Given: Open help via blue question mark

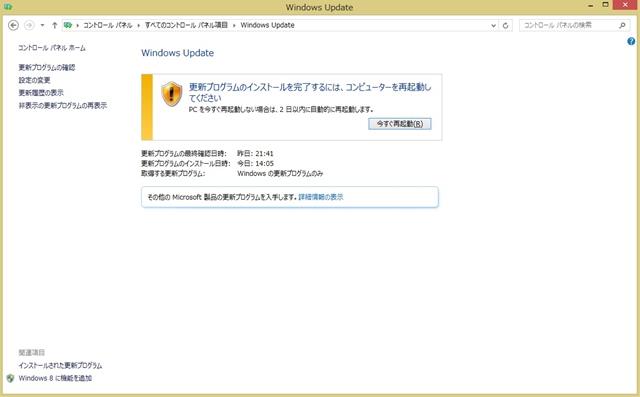Looking at the screenshot, I should pos(631,41).
